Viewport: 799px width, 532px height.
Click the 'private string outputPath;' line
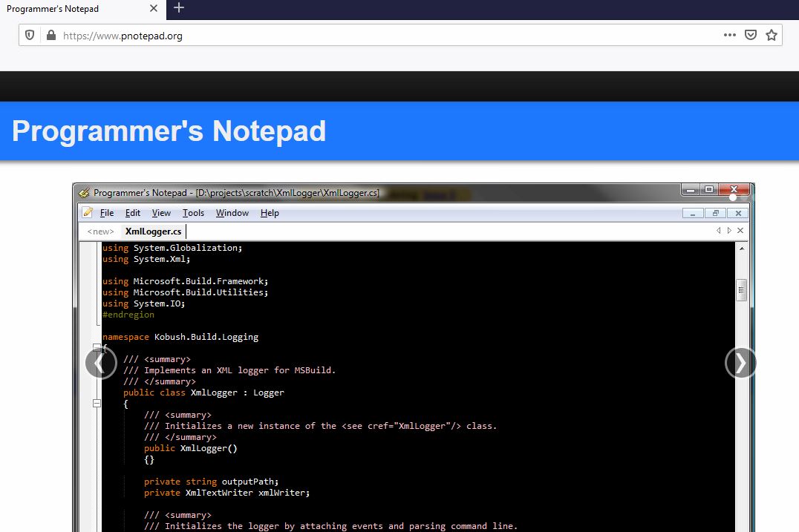click(x=212, y=482)
